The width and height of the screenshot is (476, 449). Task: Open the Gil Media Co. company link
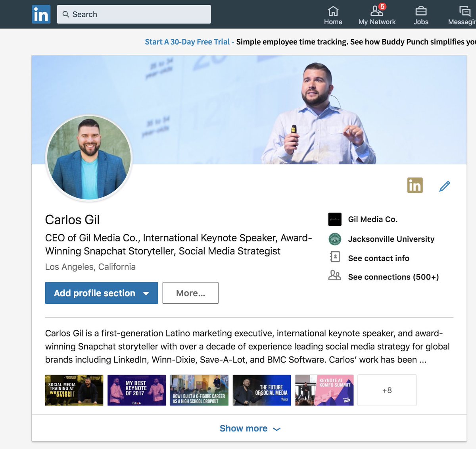pyautogui.click(x=373, y=219)
